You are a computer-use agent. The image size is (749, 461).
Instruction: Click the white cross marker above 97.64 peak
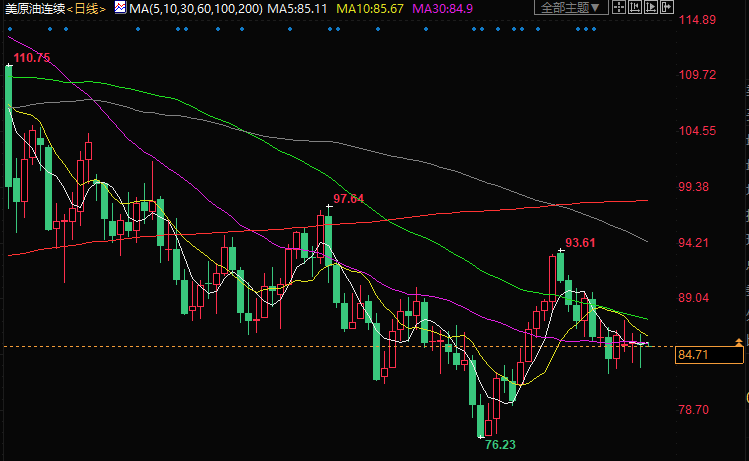(x=327, y=208)
